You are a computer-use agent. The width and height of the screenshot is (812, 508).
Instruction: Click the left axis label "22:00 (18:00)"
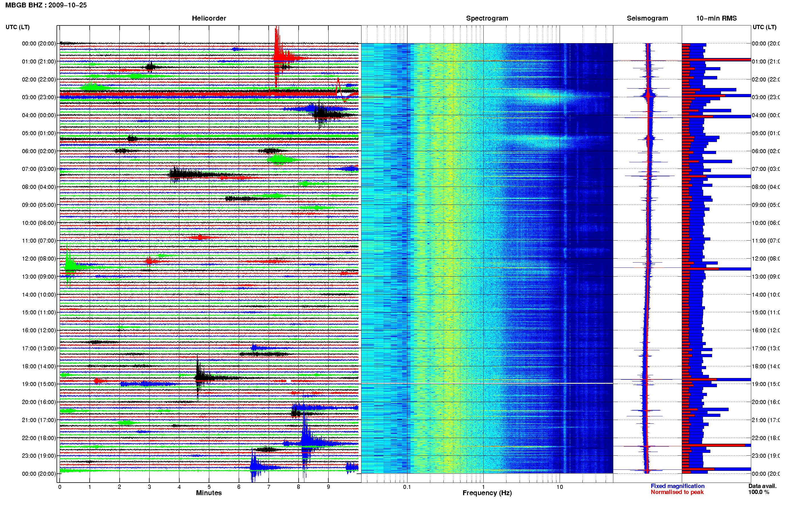coord(39,438)
